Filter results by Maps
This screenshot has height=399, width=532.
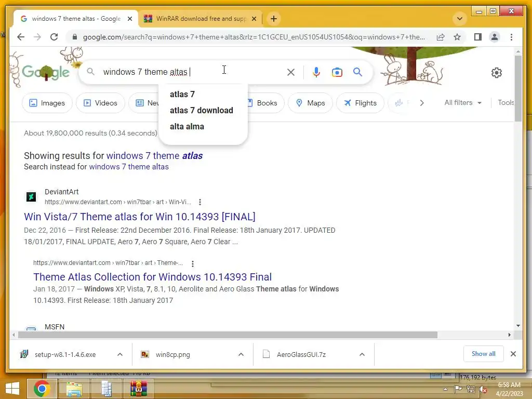click(x=311, y=103)
